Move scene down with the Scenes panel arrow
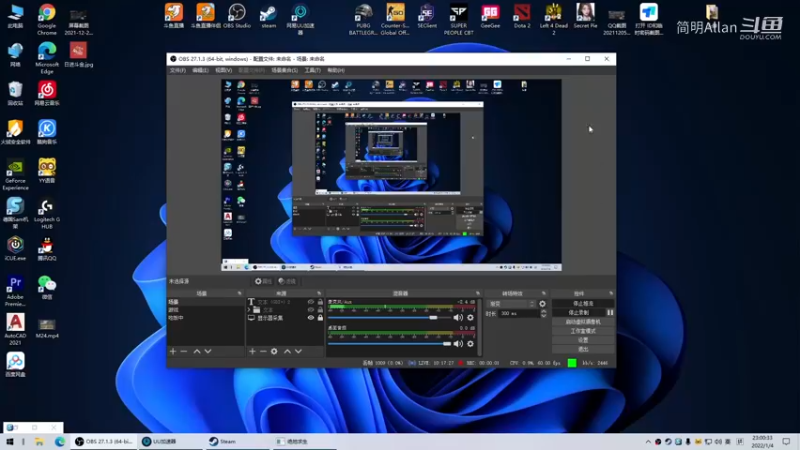800x450 pixels. [x=208, y=351]
